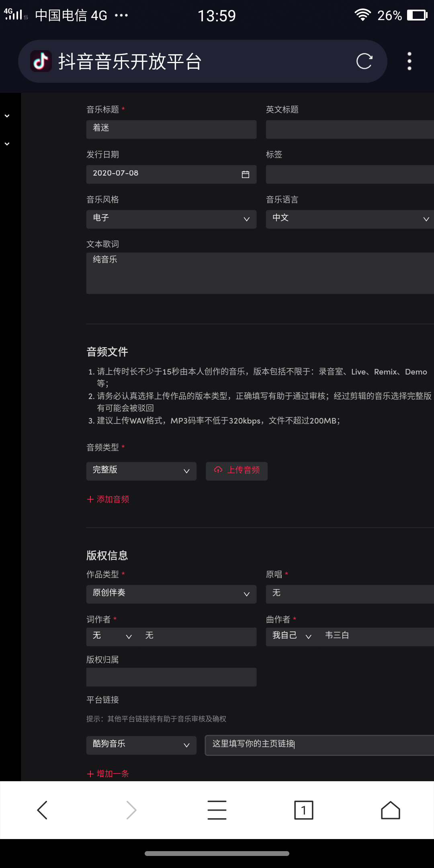Expand the first sidebar chevron

(x=7, y=116)
